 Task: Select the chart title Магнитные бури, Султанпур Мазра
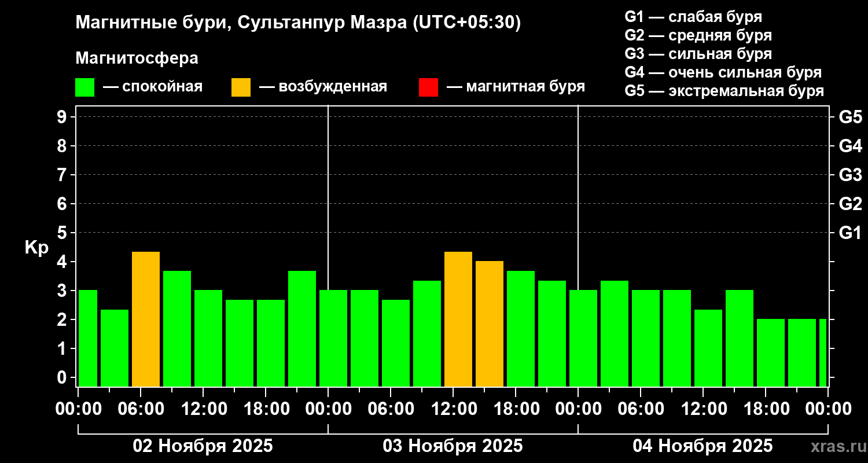coord(299,23)
